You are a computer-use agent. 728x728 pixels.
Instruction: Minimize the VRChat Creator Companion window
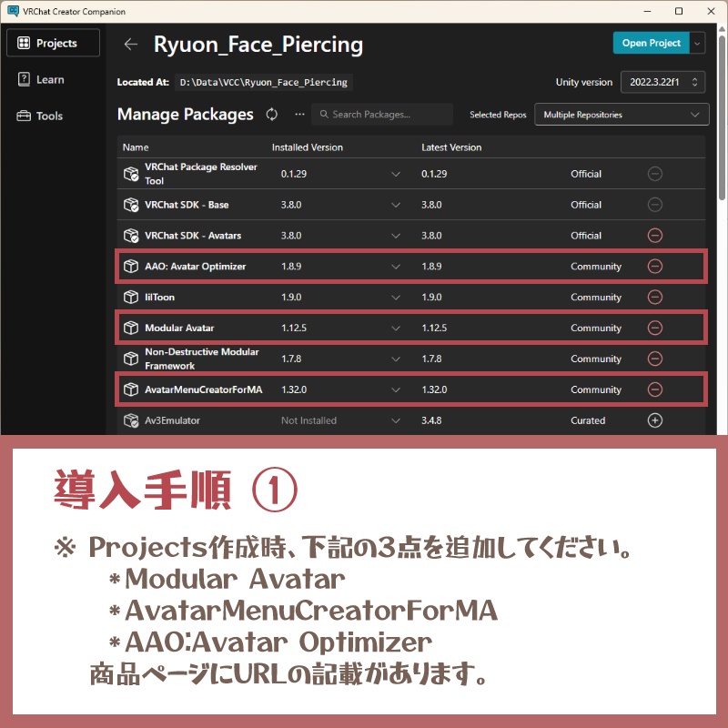[647, 11]
